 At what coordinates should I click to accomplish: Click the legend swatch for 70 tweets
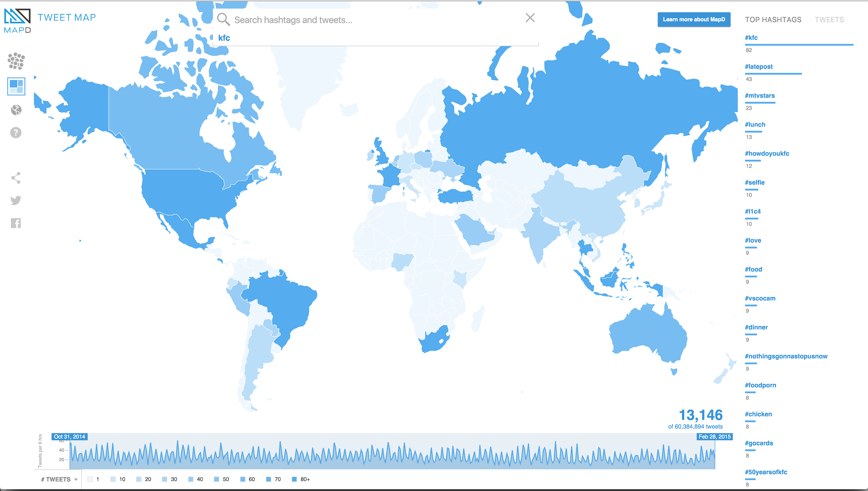(x=269, y=479)
